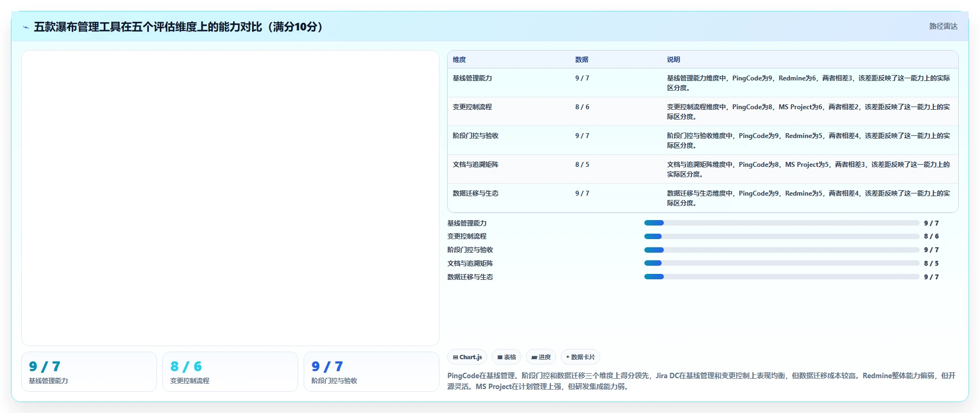Select 变更控制流程 cell in the table

pyautogui.click(x=473, y=107)
